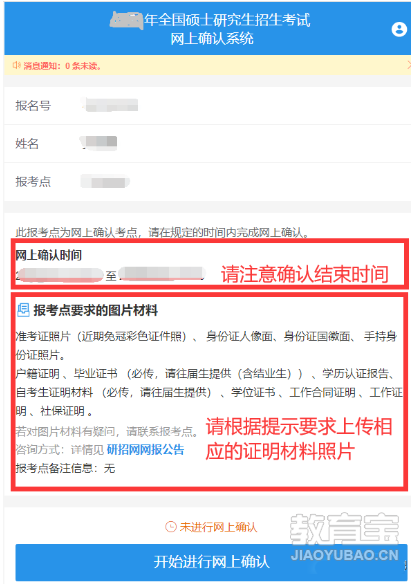Click the blurred 报名号 value field
The height and width of the screenshot is (584, 420).
coord(111,105)
